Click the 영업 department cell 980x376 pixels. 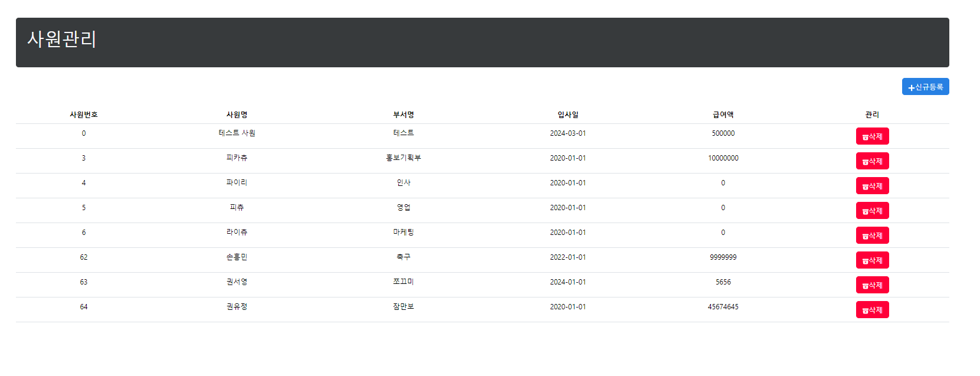coord(404,208)
